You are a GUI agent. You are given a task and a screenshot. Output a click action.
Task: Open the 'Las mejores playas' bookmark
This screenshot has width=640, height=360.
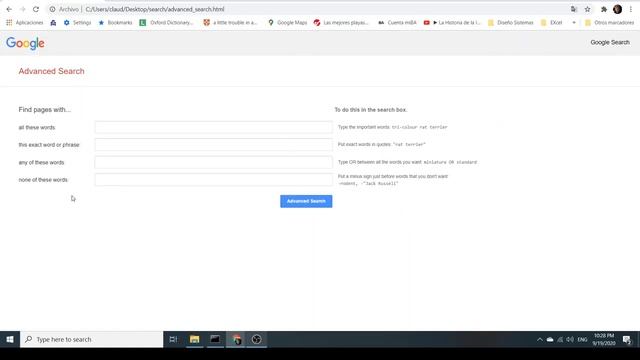[x=341, y=22]
